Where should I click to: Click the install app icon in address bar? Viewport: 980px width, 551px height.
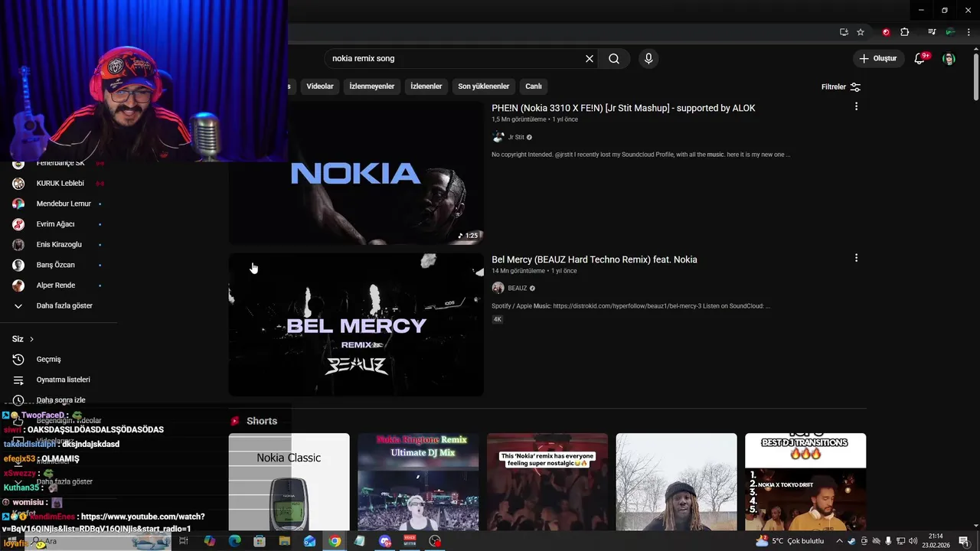[844, 32]
